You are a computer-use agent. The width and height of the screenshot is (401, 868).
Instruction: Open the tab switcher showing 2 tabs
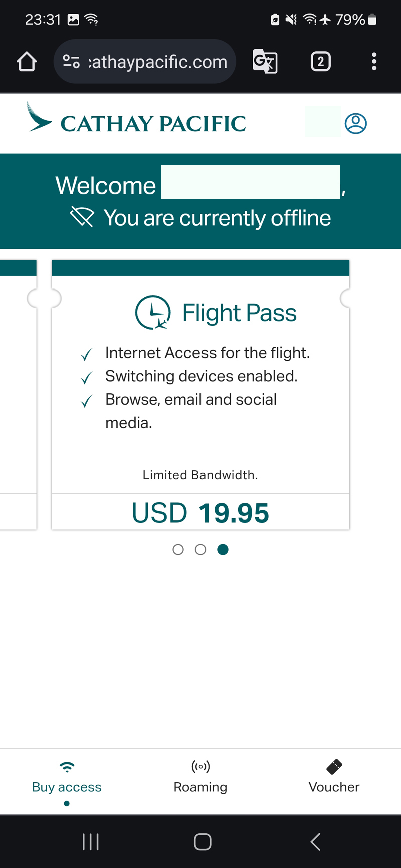[x=321, y=62]
